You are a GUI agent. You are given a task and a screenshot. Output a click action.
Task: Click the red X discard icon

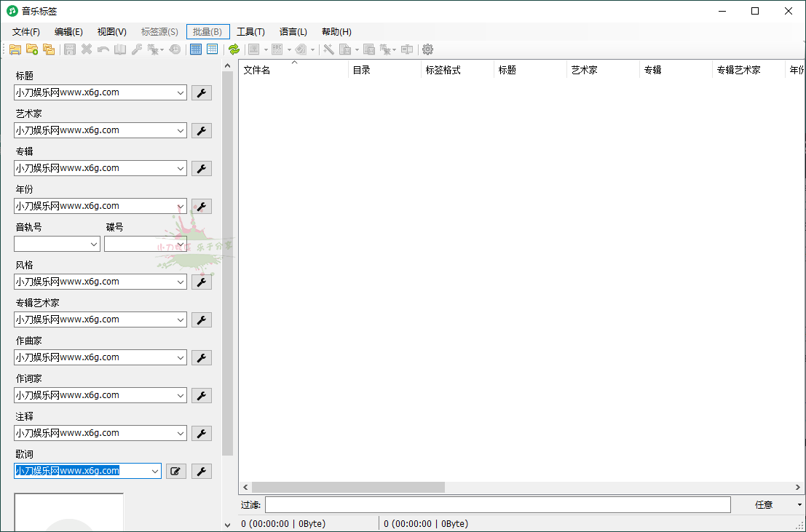(x=85, y=49)
